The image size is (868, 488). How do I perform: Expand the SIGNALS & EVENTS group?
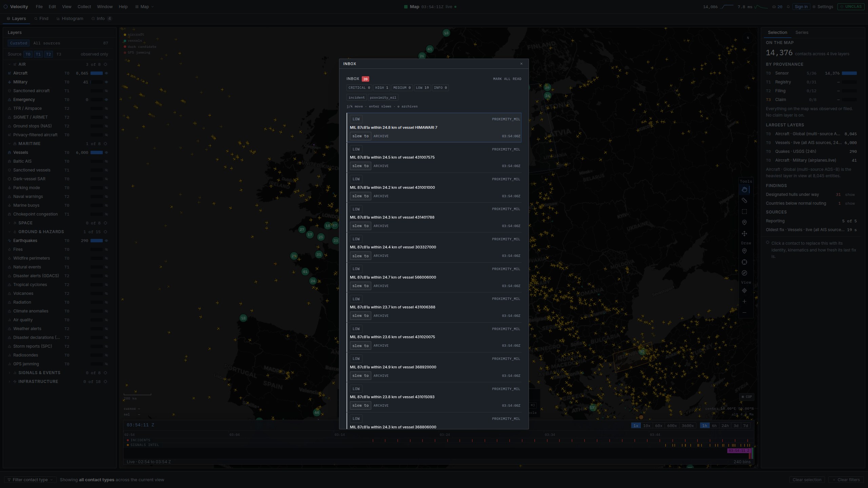tap(9, 373)
